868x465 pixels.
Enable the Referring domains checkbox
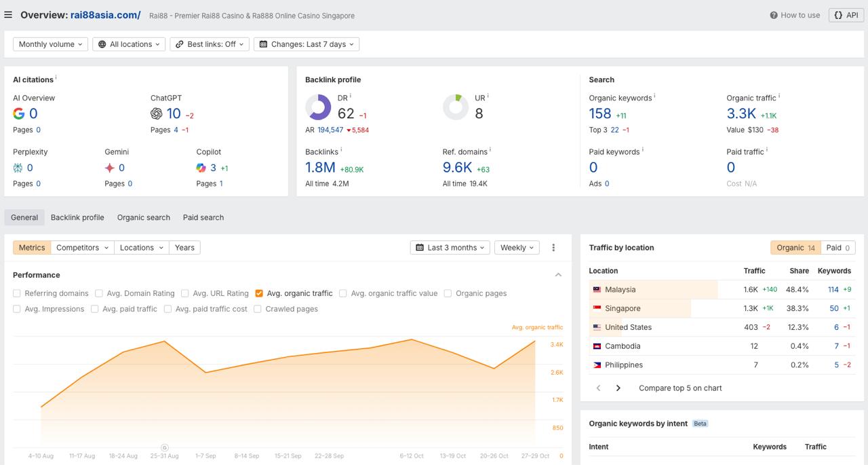(x=17, y=293)
